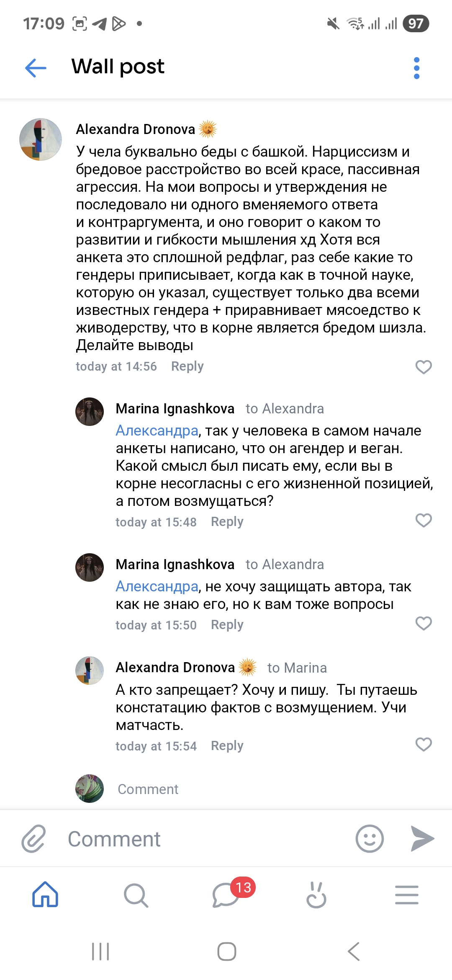
Task: Like Marina's 15:50 reply
Action: tap(423, 624)
